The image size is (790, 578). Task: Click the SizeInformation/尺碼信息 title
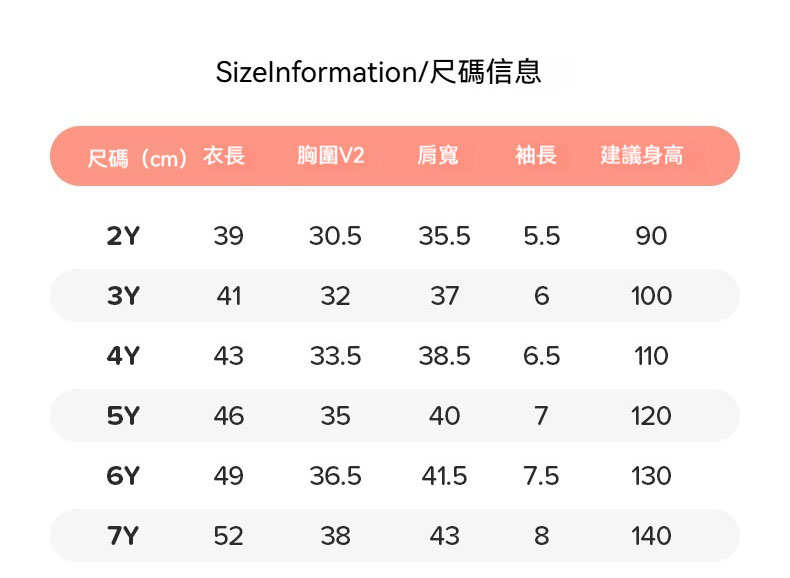pyautogui.click(x=378, y=73)
